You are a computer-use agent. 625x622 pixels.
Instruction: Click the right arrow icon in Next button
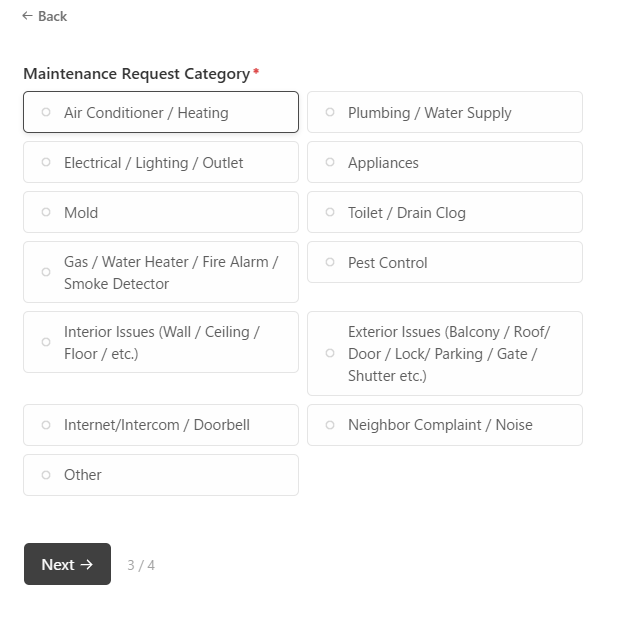[87, 564]
